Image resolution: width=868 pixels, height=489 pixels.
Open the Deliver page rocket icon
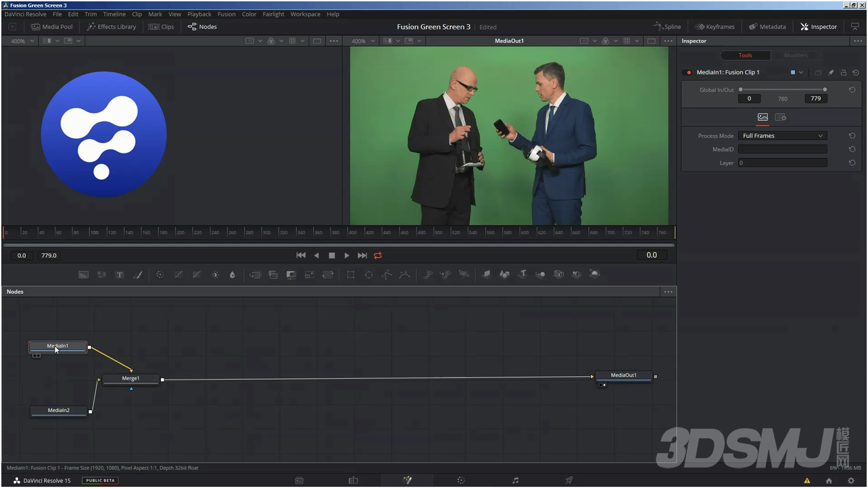569,480
